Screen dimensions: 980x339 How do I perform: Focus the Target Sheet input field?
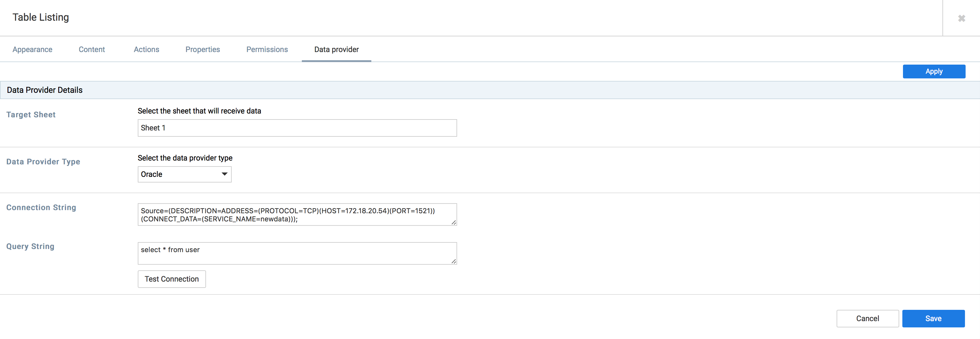click(x=297, y=128)
